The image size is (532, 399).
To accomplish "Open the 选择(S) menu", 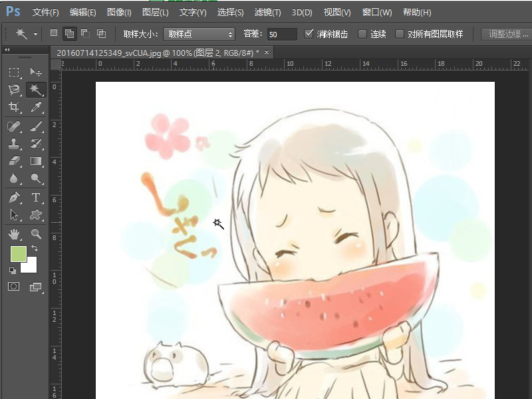I will coord(230,13).
